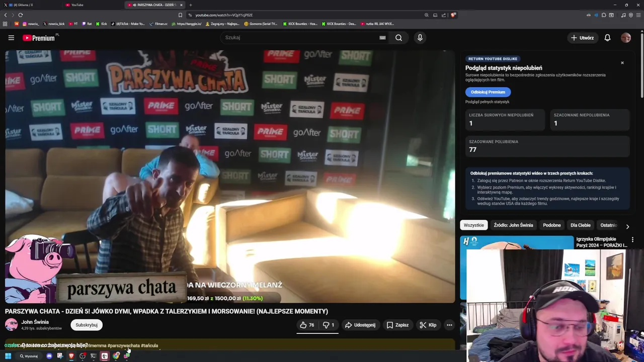Image resolution: width=644 pixels, height=362 pixels.
Task: Open the Podgląd pełnych statystyk link
Action: (488, 102)
